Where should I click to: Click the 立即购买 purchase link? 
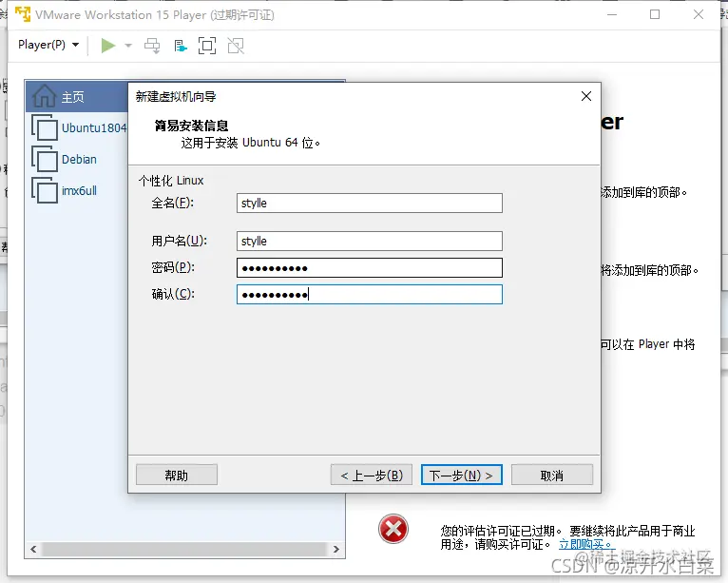click(x=586, y=544)
